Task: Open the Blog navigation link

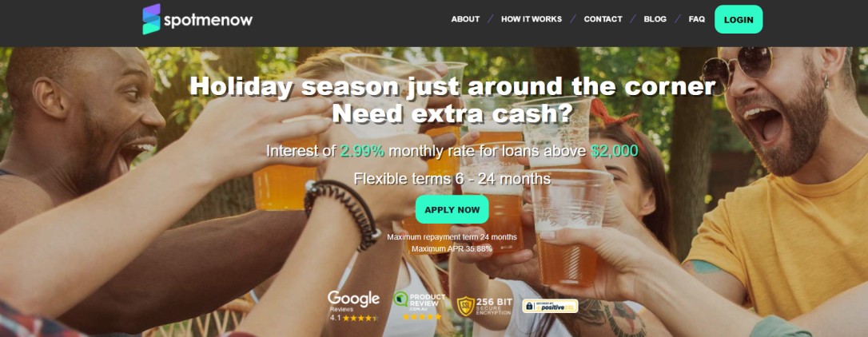Action: pyautogui.click(x=655, y=19)
